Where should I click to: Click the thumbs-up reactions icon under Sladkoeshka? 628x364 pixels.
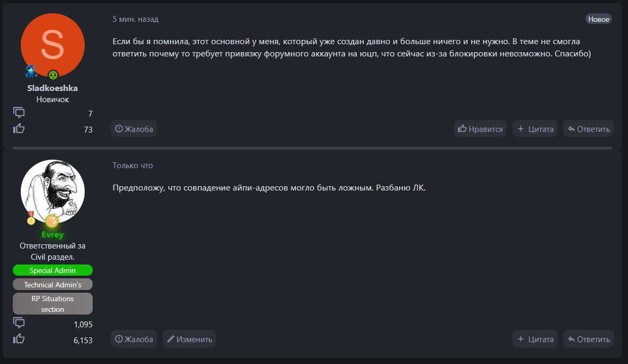[19, 128]
